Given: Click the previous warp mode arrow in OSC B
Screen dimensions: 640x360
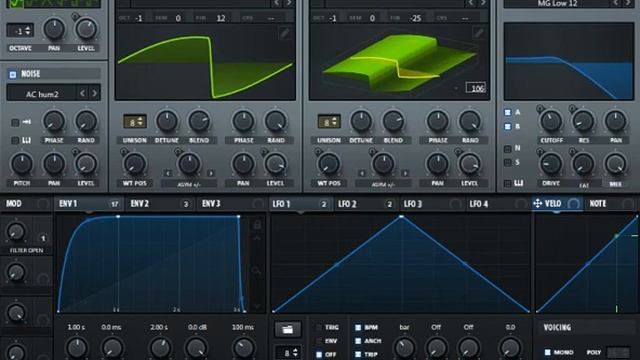Looking at the screenshot, I should point(362,173).
